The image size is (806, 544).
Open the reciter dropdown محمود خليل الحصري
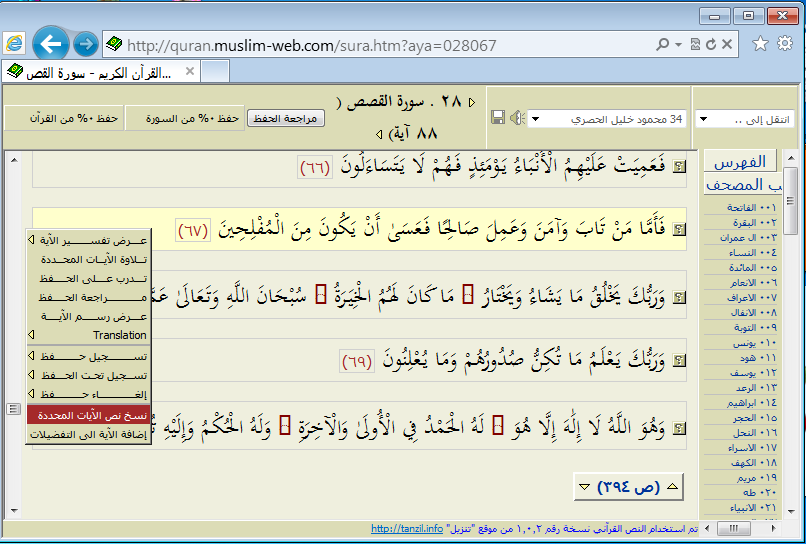point(607,119)
